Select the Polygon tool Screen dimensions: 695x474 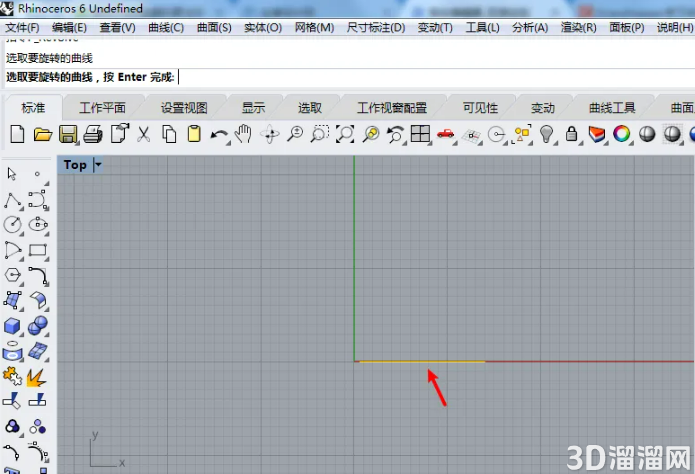(x=12, y=275)
